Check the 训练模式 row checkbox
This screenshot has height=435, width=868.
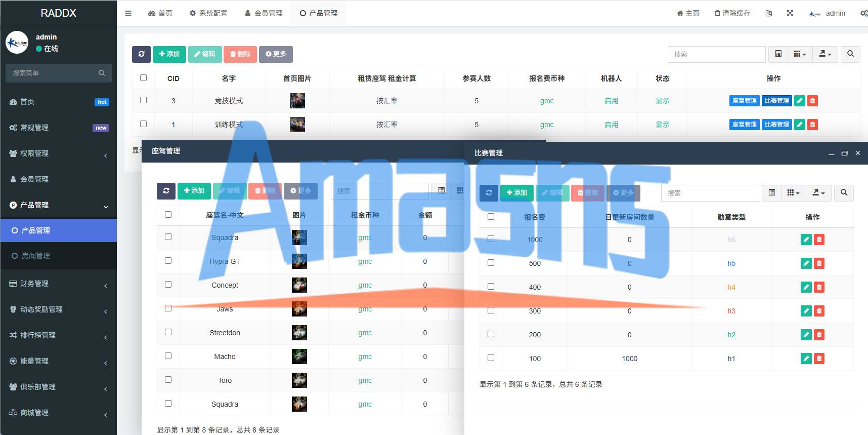tap(144, 124)
